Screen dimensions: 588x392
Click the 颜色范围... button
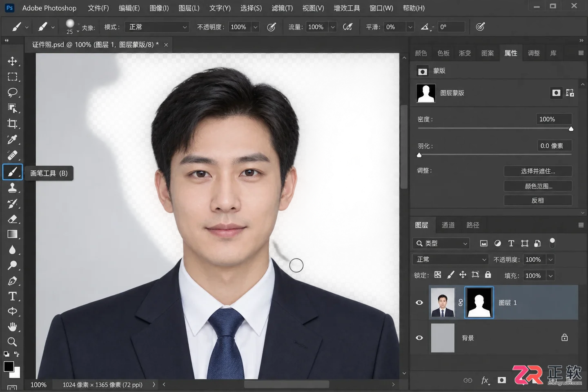[x=538, y=186]
